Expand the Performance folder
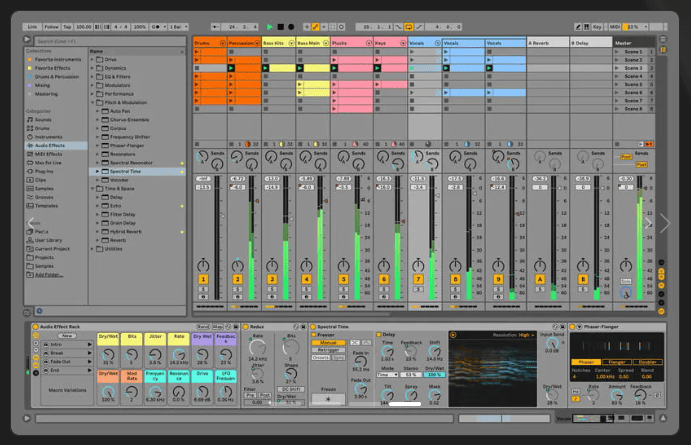Viewport: 691px width, 445px height. (92, 94)
